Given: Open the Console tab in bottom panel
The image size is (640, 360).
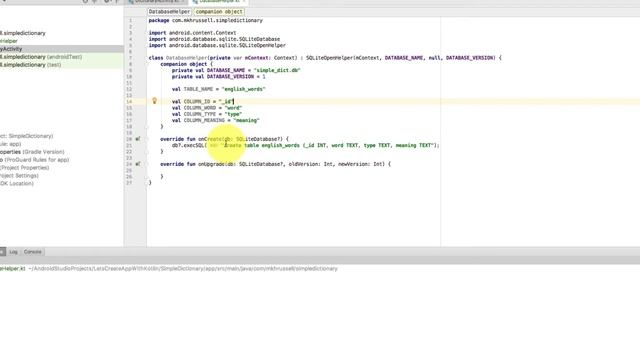Looking at the screenshot, I should [x=33, y=252].
